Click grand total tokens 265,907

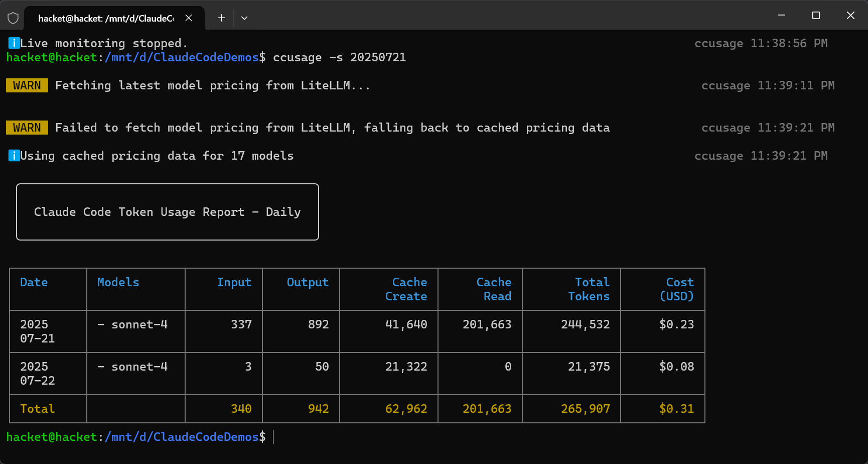click(586, 409)
